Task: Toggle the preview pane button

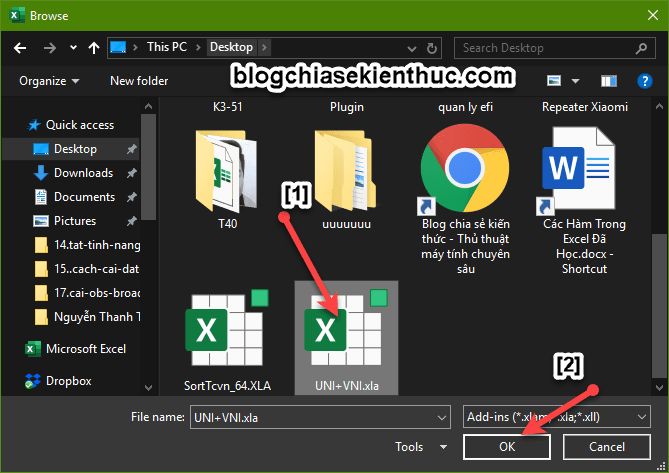Action: coord(609,81)
